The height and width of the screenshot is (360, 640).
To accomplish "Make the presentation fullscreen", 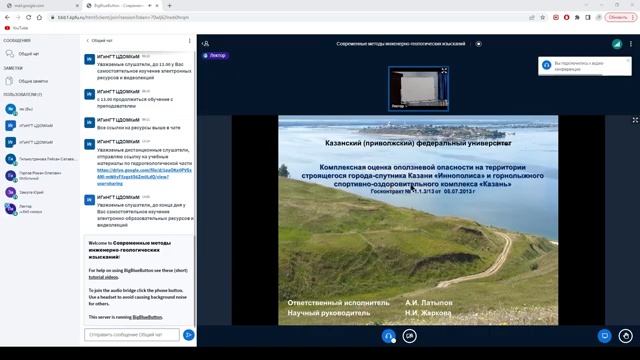I will (x=635, y=120).
